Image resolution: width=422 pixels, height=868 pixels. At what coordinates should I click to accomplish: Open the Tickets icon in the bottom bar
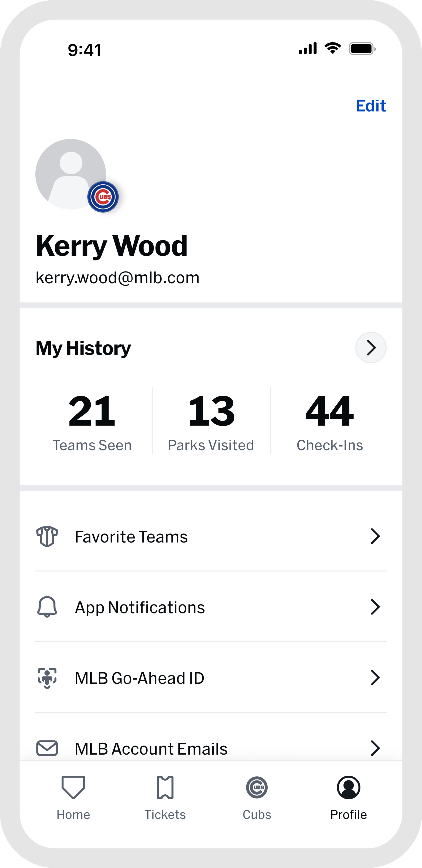click(x=165, y=787)
